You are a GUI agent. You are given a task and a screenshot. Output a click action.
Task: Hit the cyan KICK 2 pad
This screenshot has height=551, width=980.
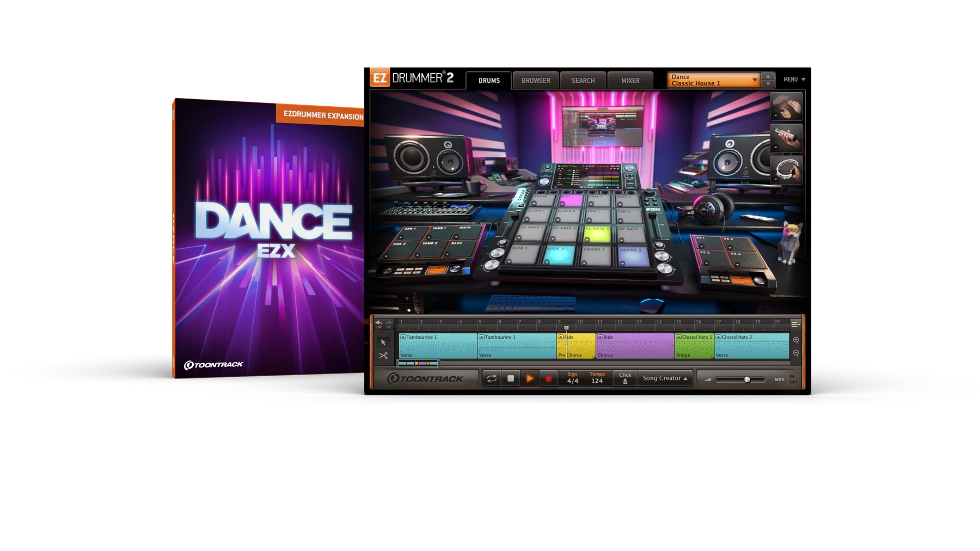point(560,256)
